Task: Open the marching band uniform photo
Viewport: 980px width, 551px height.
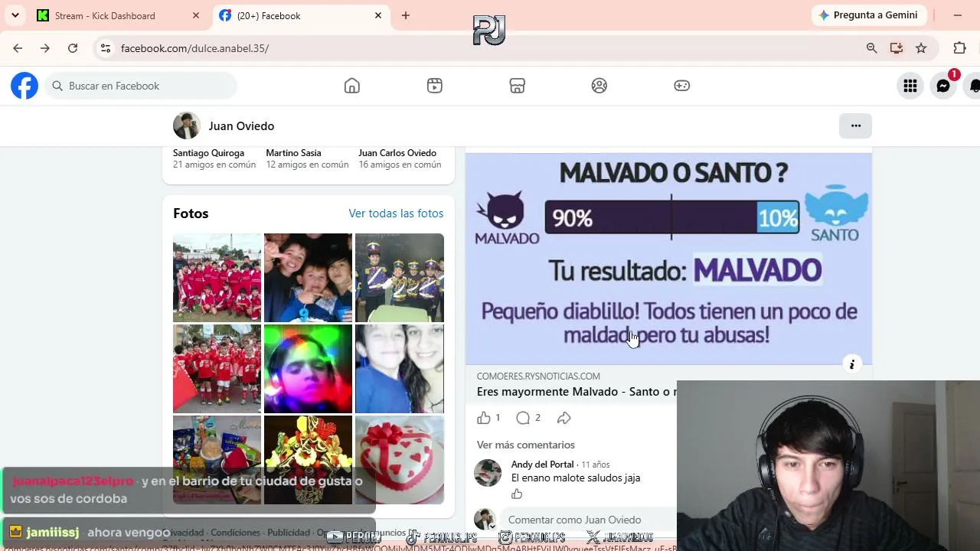Action: [399, 277]
